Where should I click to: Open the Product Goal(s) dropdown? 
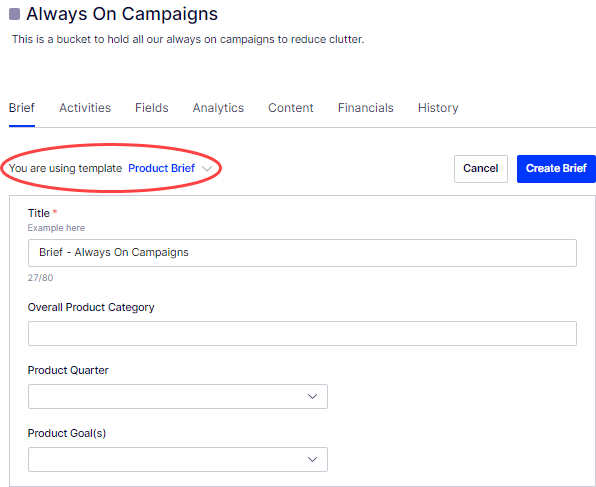178,460
